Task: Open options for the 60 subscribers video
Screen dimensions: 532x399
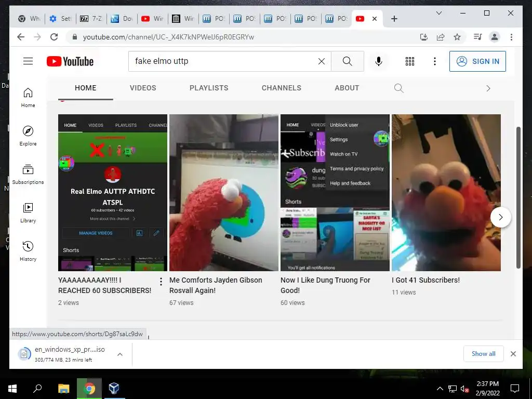Action: (161, 281)
